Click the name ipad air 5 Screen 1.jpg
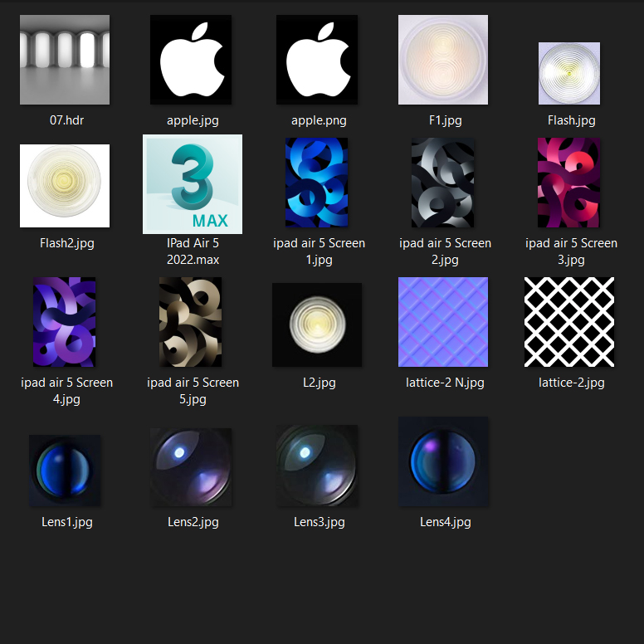 point(319,251)
